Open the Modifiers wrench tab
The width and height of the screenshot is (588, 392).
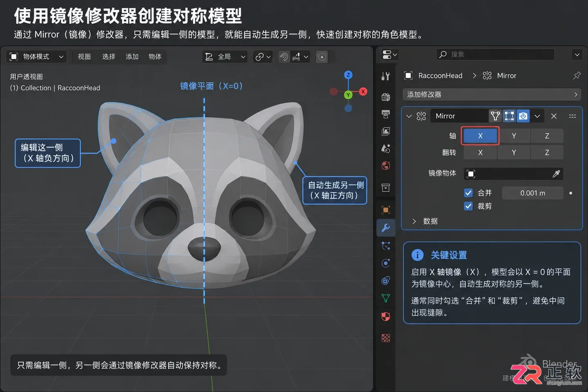385,228
